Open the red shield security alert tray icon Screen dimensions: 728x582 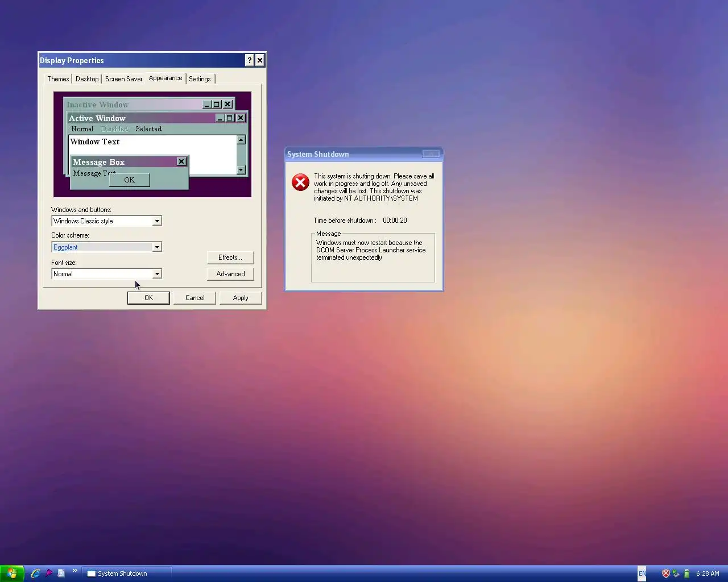tap(665, 573)
